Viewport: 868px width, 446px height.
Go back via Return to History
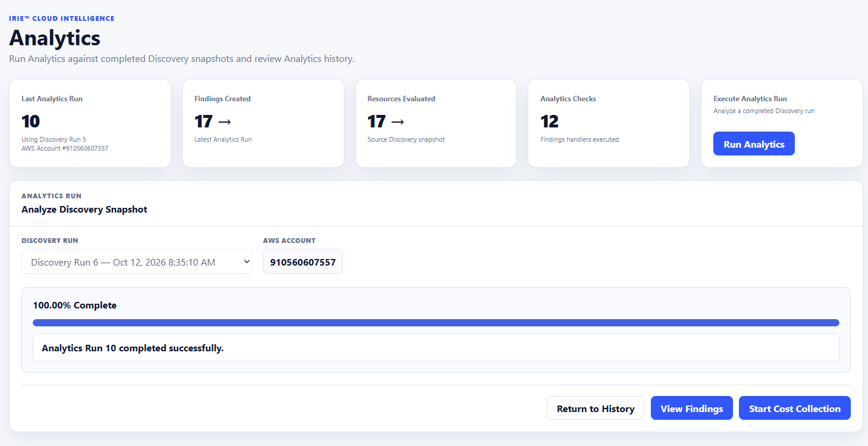(x=596, y=408)
